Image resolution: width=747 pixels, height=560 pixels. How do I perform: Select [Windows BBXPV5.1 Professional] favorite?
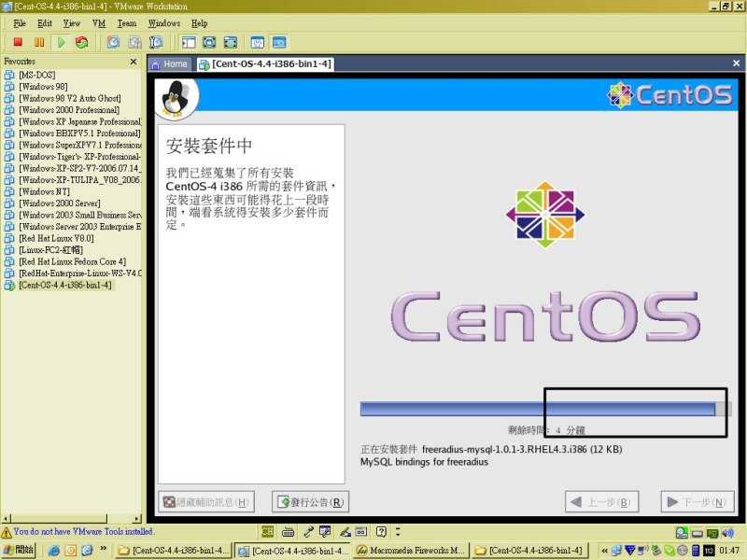click(x=79, y=133)
